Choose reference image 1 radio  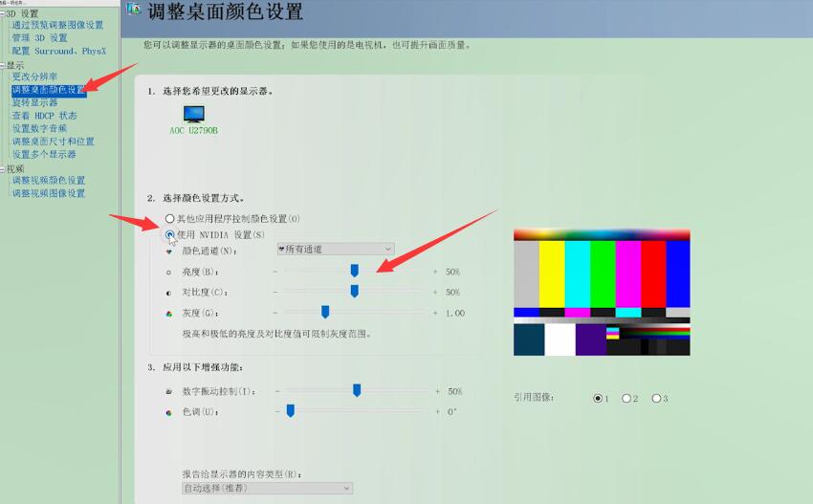(598, 398)
